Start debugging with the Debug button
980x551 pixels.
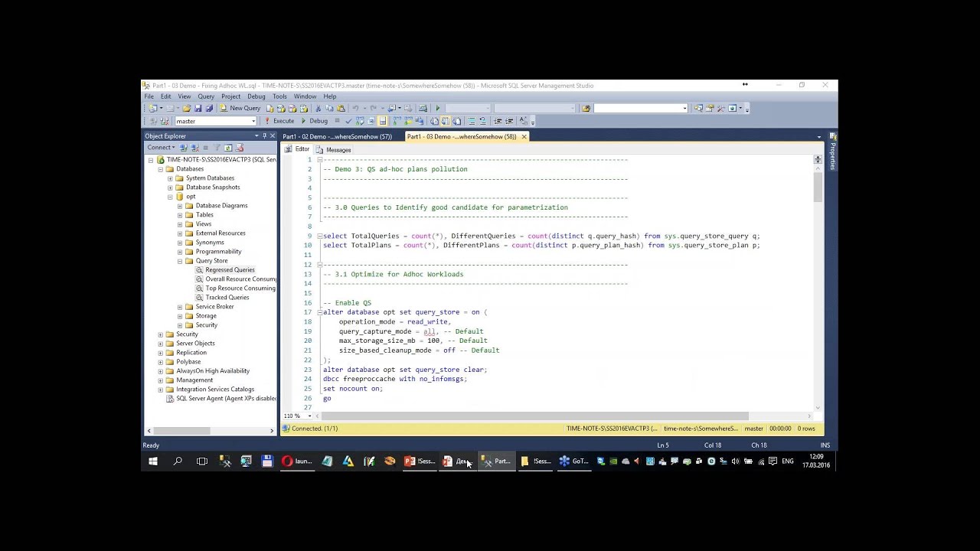[x=315, y=121]
